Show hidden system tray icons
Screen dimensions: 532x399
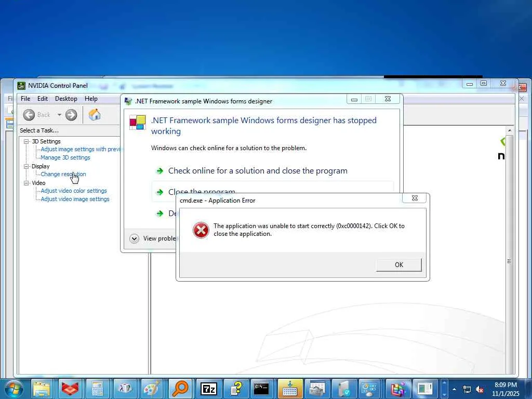(x=455, y=389)
